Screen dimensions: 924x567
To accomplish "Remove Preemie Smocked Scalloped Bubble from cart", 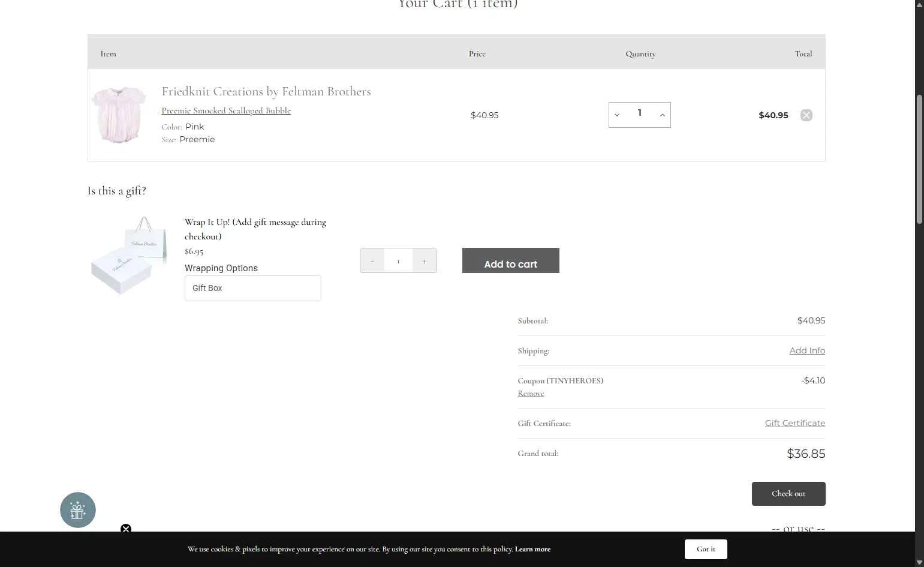I will (806, 115).
